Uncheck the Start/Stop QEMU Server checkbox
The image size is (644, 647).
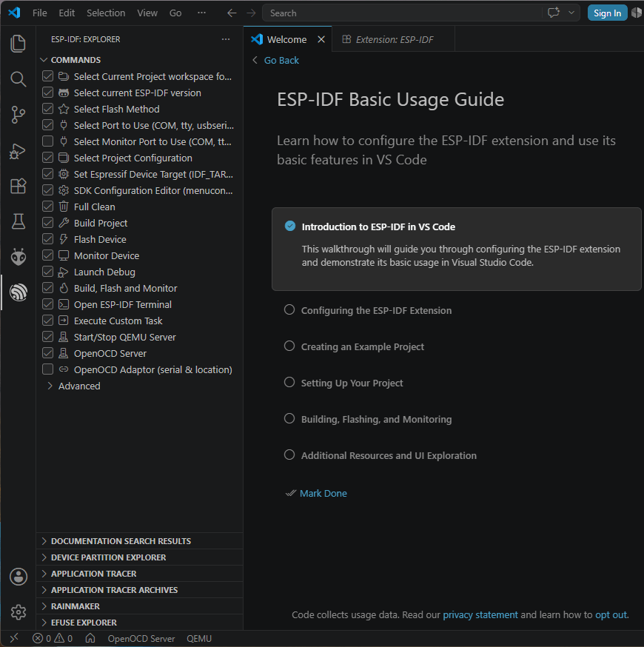pyautogui.click(x=48, y=337)
